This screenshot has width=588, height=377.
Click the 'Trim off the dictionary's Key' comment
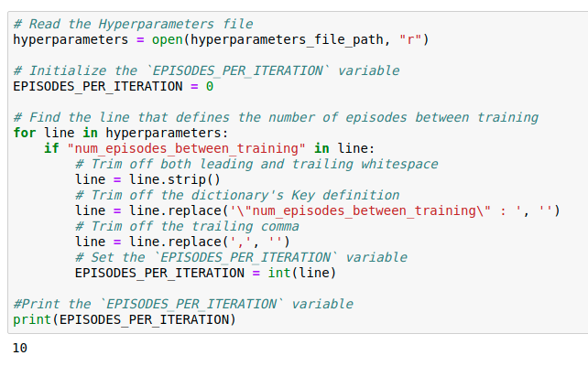coord(237,195)
